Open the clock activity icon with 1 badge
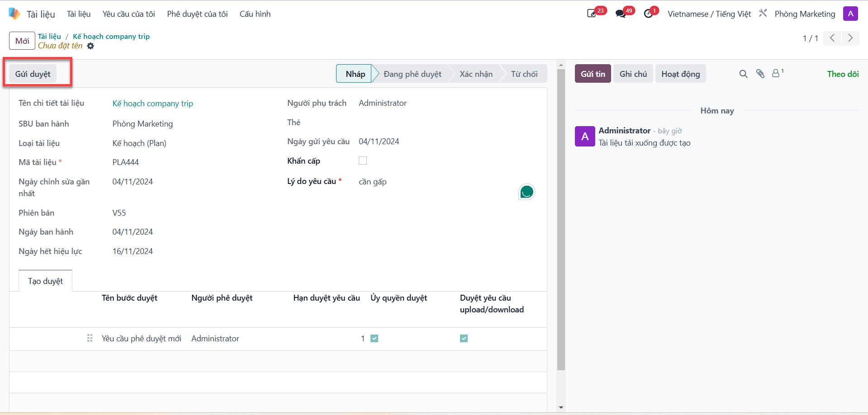Viewport: 868px width, 415px height. (649, 14)
